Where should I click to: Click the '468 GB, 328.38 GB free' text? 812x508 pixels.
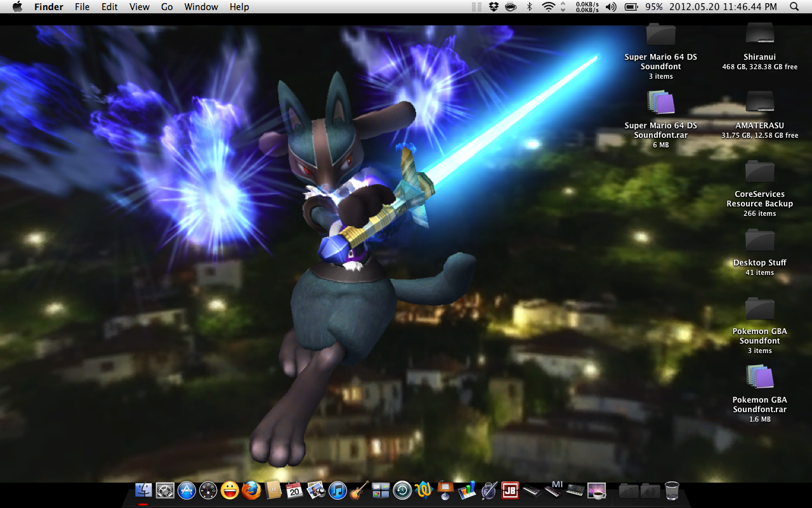pyautogui.click(x=760, y=67)
